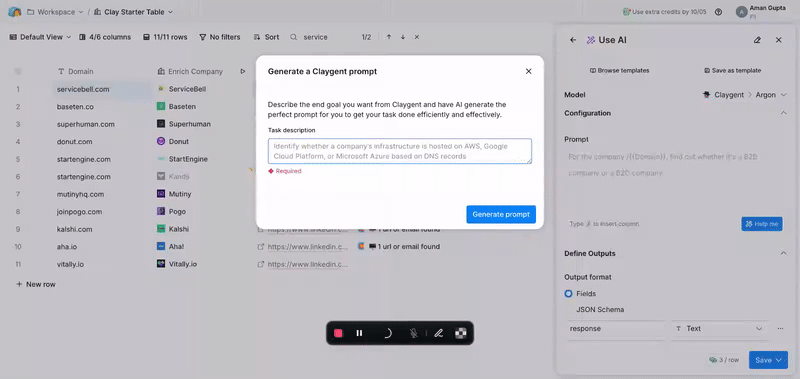
Task: Click the search magnifier icon
Action: [x=293, y=37]
